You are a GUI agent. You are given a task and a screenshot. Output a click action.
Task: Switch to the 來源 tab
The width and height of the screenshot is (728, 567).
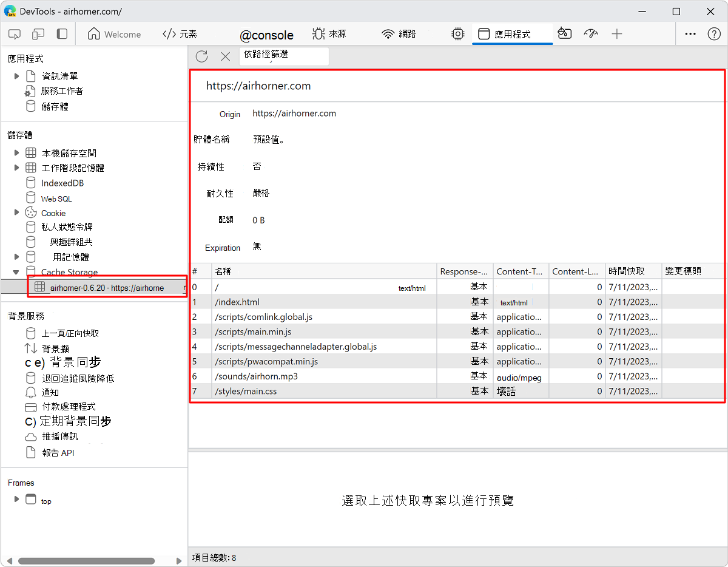(329, 34)
